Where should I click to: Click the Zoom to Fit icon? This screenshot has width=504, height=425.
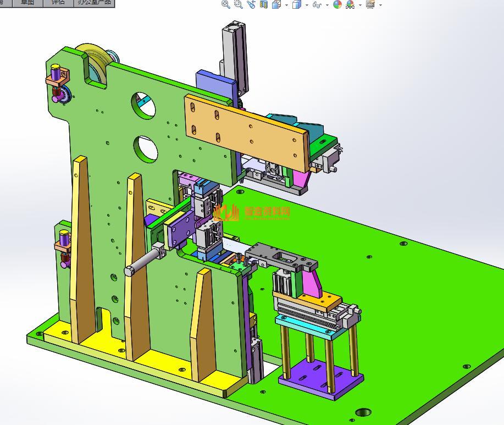tap(225, 4)
